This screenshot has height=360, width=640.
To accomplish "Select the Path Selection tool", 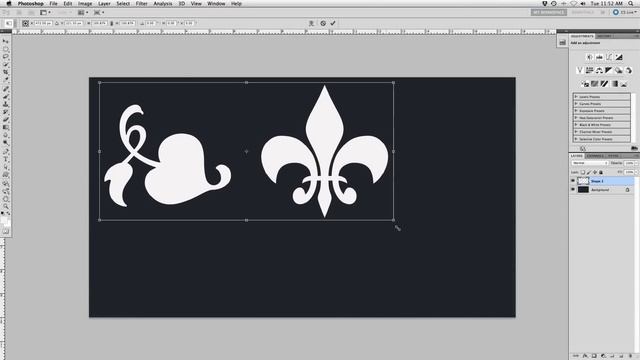I will pos(6,166).
